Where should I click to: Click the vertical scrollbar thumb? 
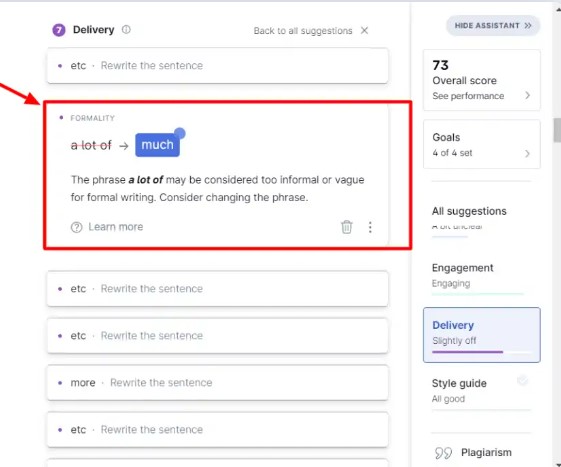tap(557, 130)
